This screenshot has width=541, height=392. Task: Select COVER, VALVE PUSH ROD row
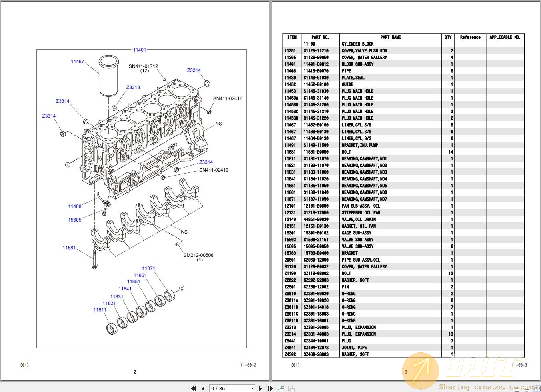tap(403, 51)
